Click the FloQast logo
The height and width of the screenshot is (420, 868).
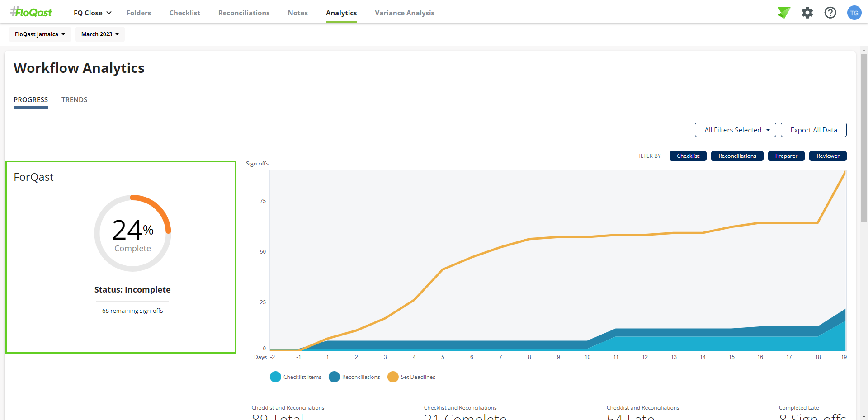31,12
